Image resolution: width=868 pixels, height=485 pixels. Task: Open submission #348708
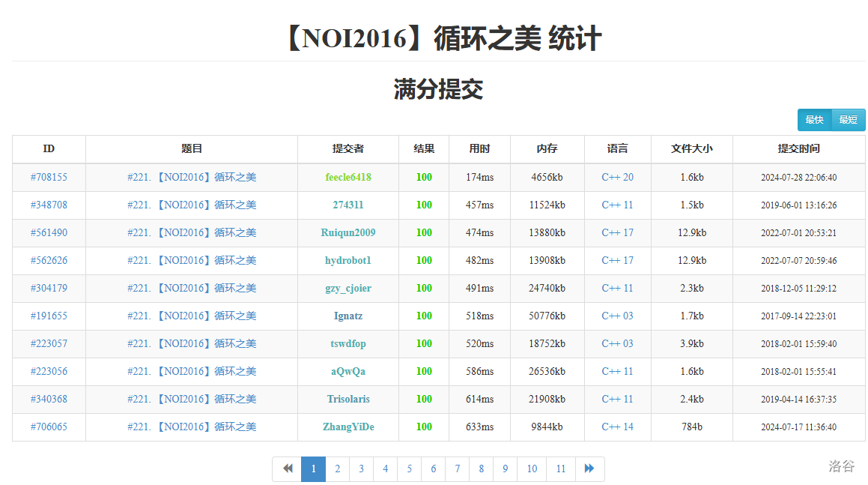coord(49,205)
